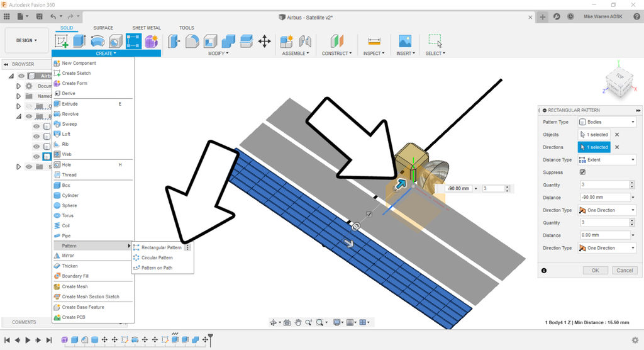Select the Move/Copy toolbar icon
This screenshot has width=644, height=350.
(265, 41)
